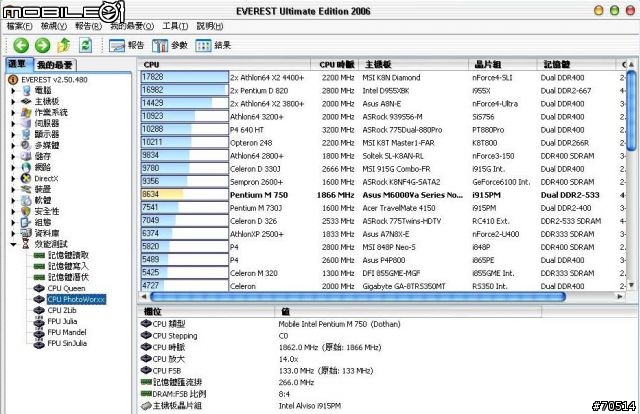Click the horizontal scrollbar thumb
The width and height of the screenshot is (640, 414).
pos(358,297)
